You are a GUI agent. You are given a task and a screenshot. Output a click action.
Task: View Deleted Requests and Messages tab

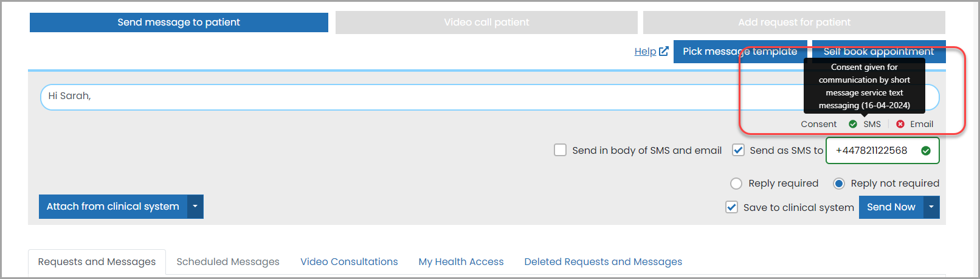(x=603, y=262)
